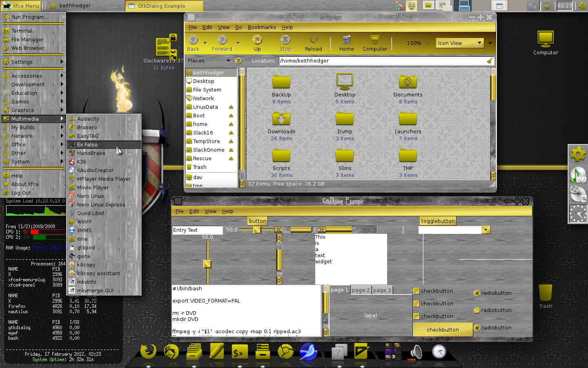This screenshot has height=368, width=588.
Task: Click the Stop icon in file manager toolbar
Action: pos(285,40)
